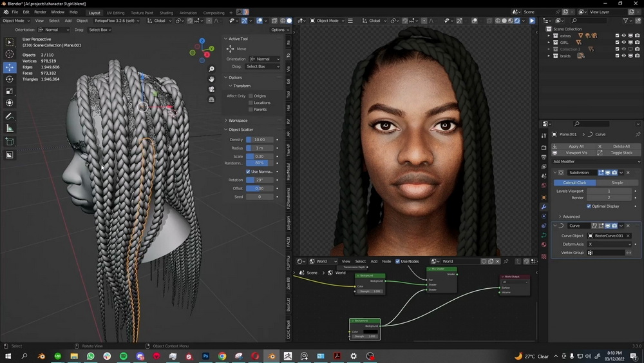Enable Affect Only Locations checkbox
The width and height of the screenshot is (644, 363).
click(x=251, y=103)
